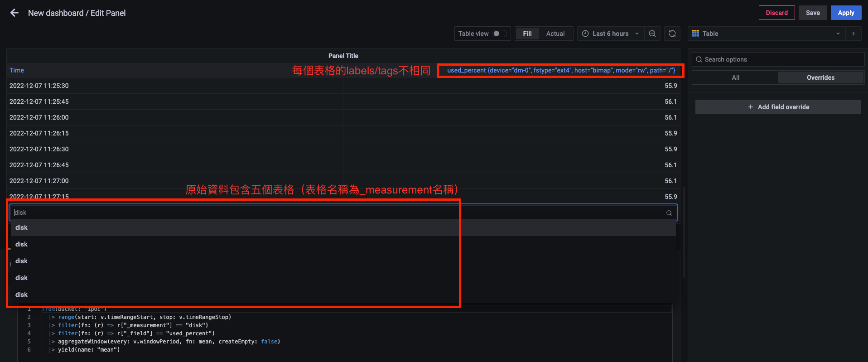Open the Last 6 hours time picker

tap(610, 34)
